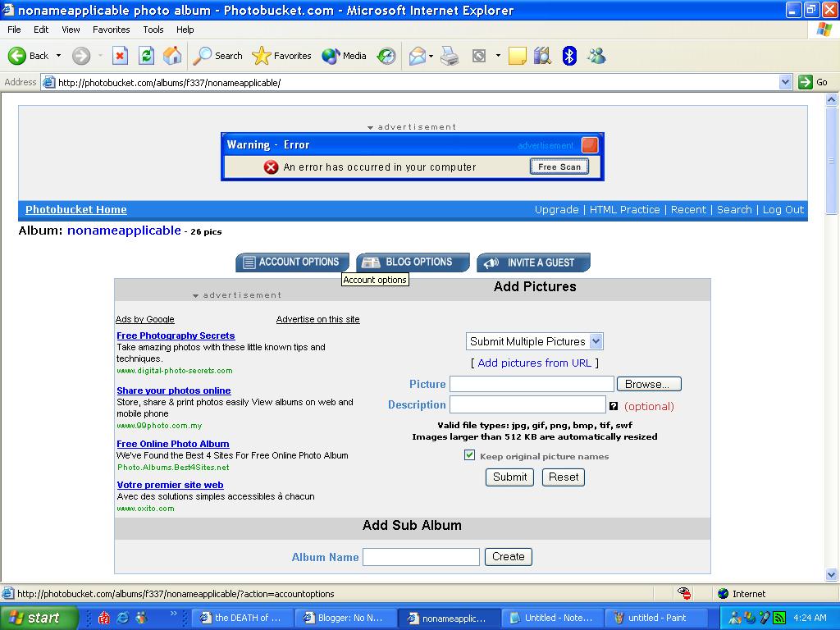Click the Free Scan ad button

tap(559, 167)
